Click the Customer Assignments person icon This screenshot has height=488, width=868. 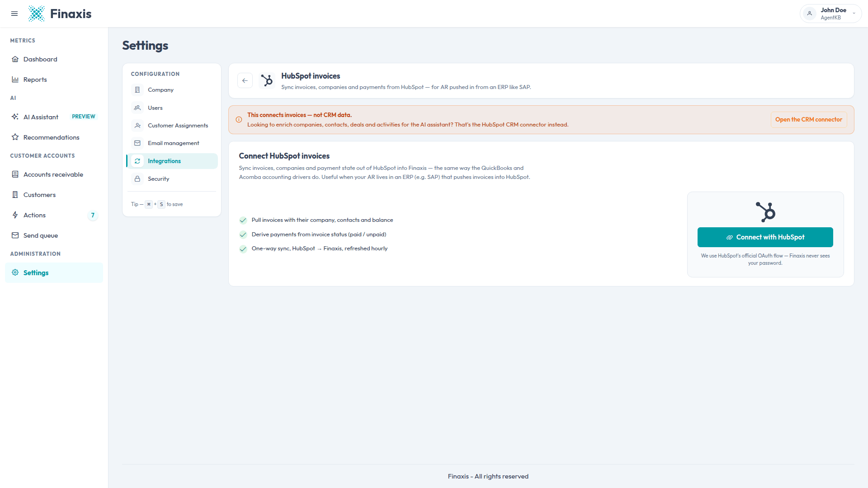(137, 125)
